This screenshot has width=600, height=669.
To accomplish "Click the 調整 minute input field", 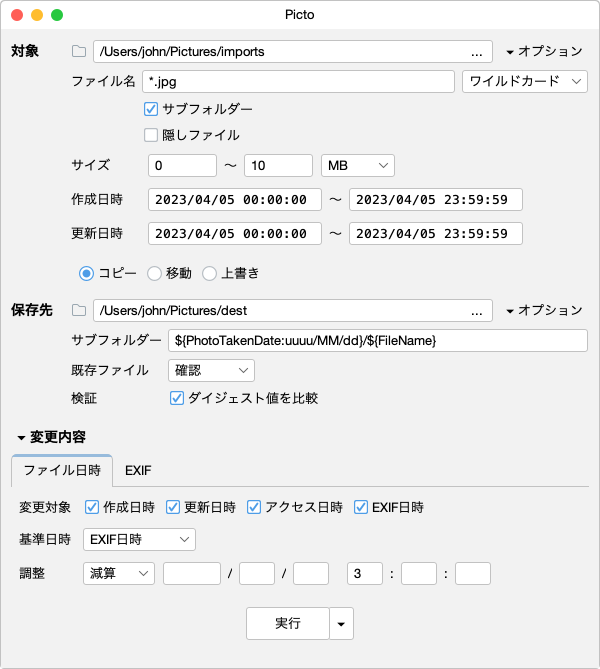I will 419,573.
